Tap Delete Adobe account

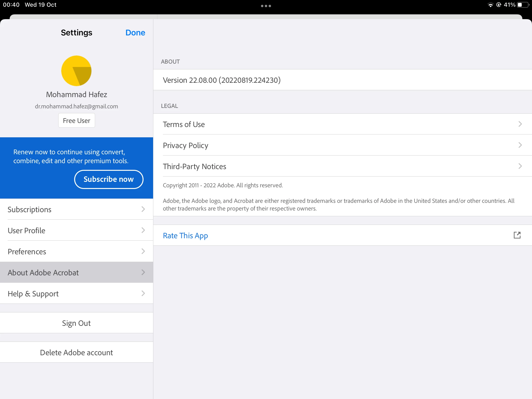click(x=76, y=352)
